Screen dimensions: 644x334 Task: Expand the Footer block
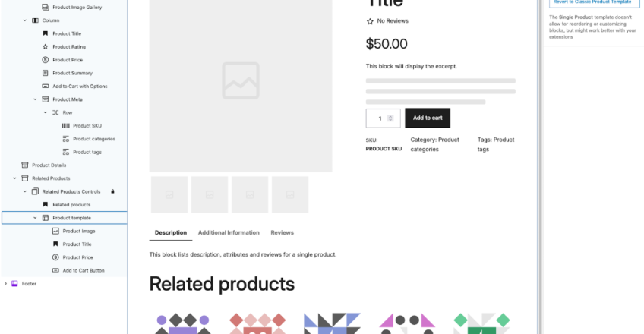pos(5,283)
